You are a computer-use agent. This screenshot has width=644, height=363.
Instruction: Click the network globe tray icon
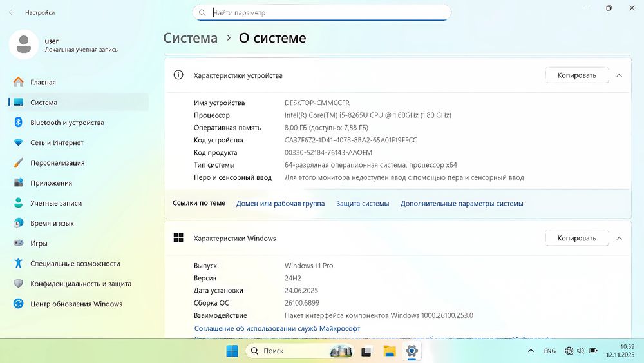pos(569,351)
